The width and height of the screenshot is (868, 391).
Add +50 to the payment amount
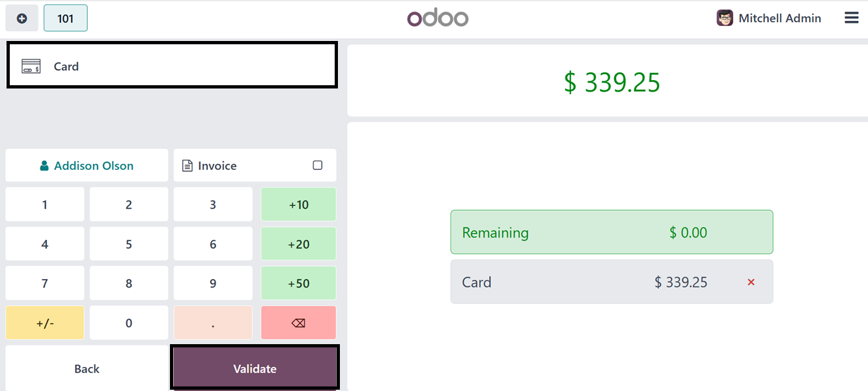298,284
